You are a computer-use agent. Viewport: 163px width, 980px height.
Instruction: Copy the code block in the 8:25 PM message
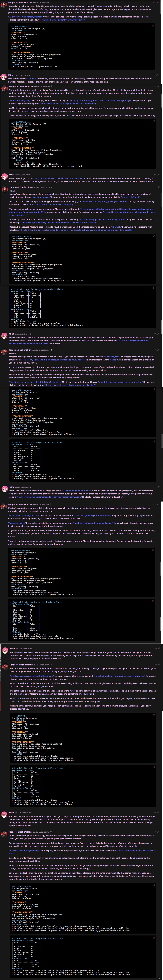point(154,121)
